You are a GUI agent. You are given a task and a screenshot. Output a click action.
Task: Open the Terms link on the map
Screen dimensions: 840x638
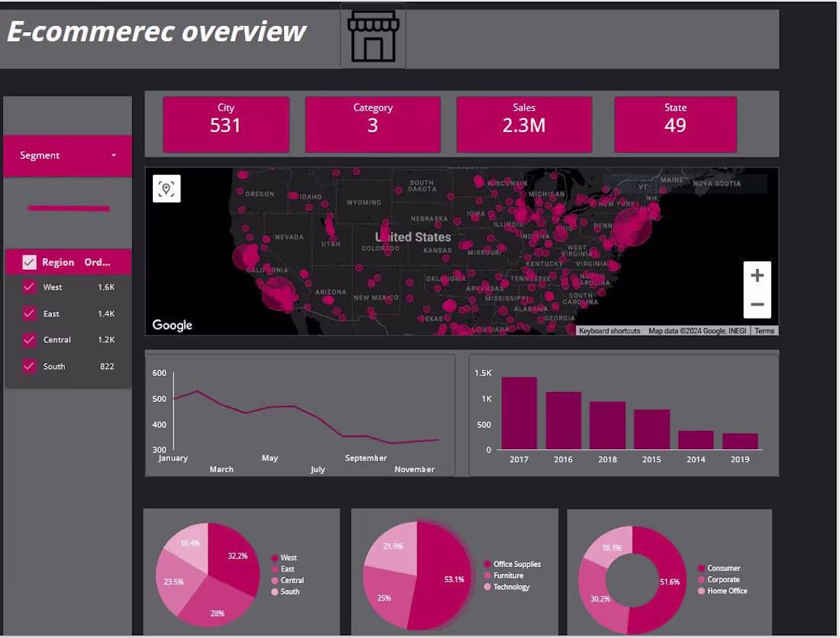click(764, 330)
